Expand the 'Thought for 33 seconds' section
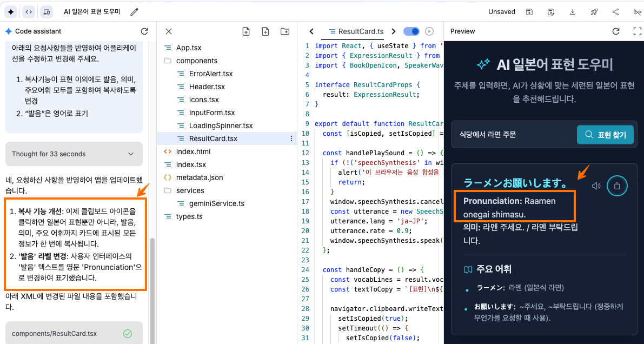This screenshot has width=644, height=344. (x=74, y=154)
